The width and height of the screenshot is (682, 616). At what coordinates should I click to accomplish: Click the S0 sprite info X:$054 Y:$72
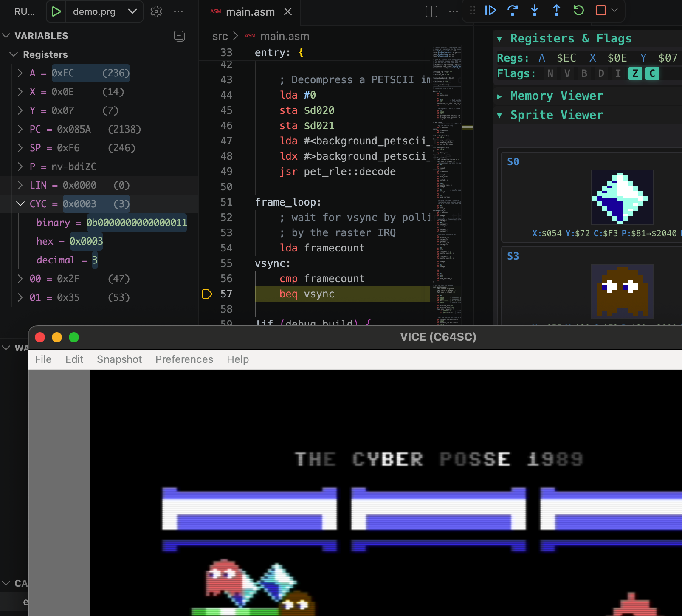pyautogui.click(x=560, y=233)
